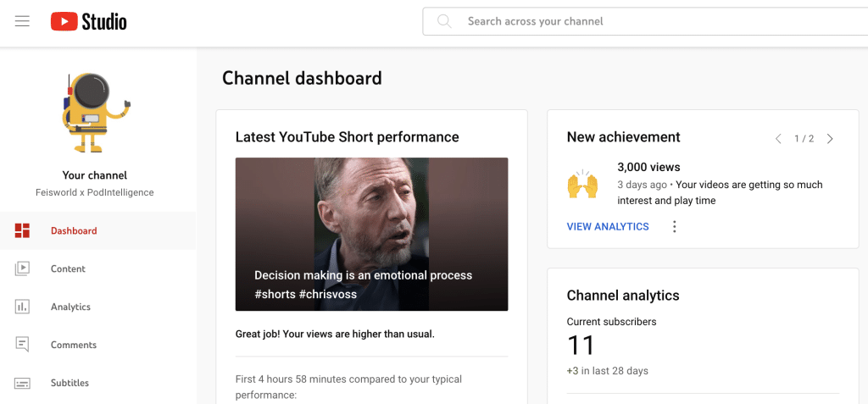Click the VIEW ANALYTICS link
The height and width of the screenshot is (404, 868).
(608, 226)
